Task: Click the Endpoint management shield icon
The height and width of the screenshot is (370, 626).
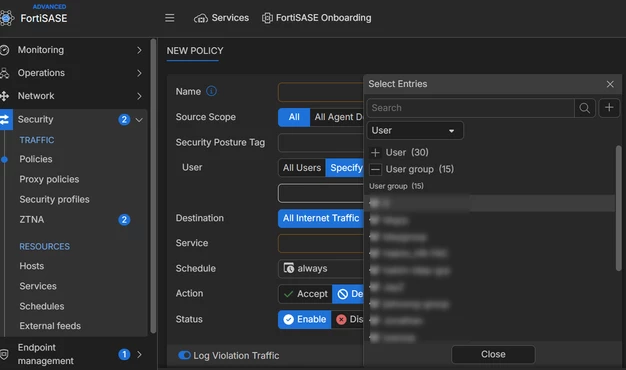Action: (4, 354)
